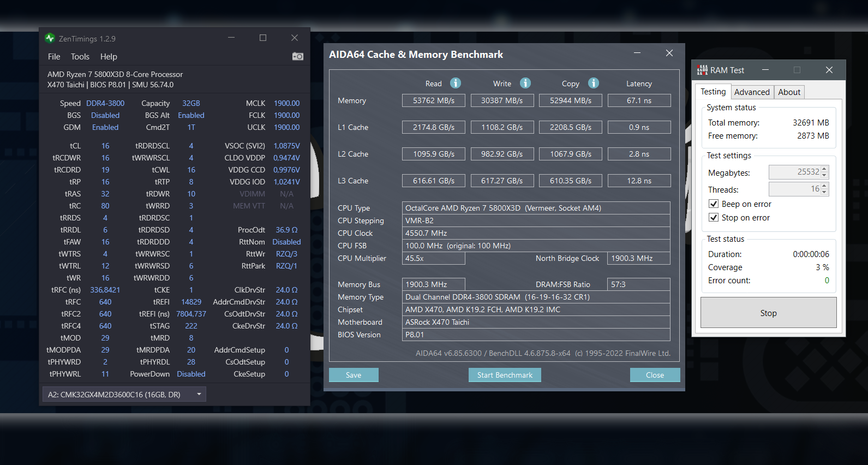This screenshot has height=465, width=868.
Task: Click the tREFI value 14829
Action: point(191,302)
